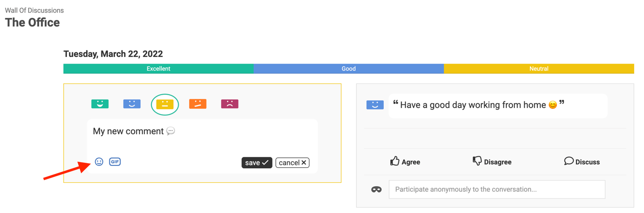Focus the anonymous conversation input field

tap(496, 189)
